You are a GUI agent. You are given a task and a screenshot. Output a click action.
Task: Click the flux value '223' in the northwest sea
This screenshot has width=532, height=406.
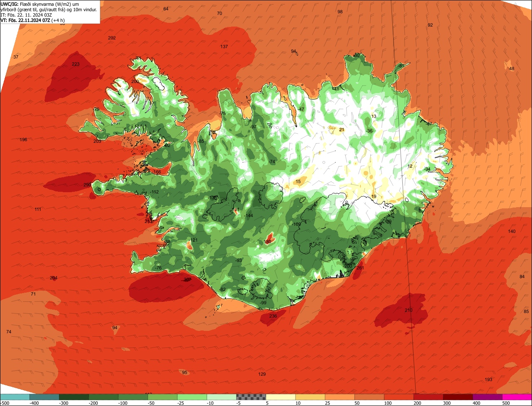[76, 64]
